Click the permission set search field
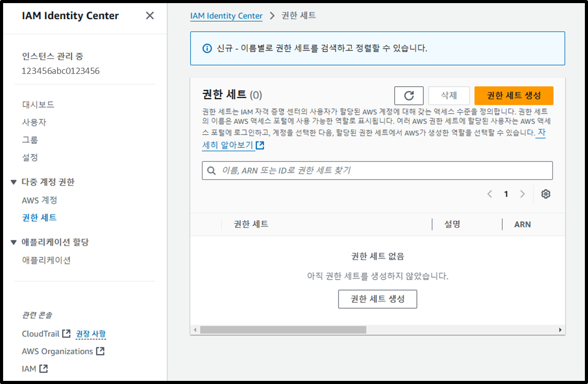 [377, 171]
